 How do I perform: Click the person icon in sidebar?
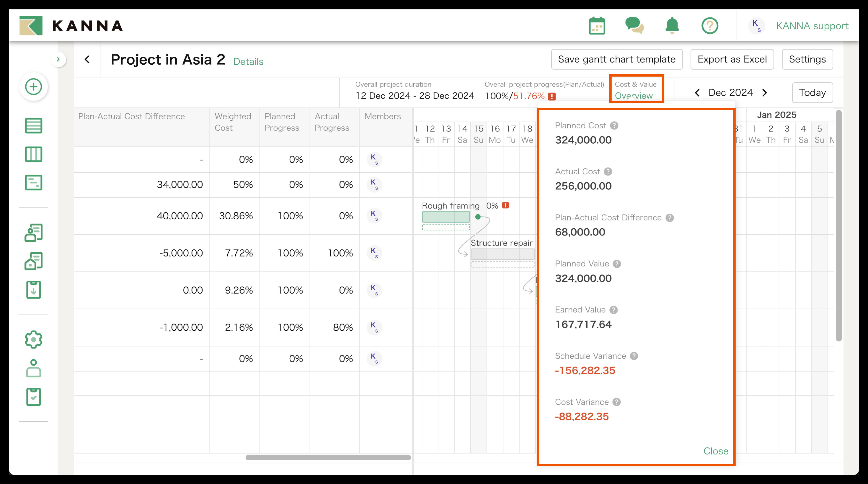click(x=33, y=368)
